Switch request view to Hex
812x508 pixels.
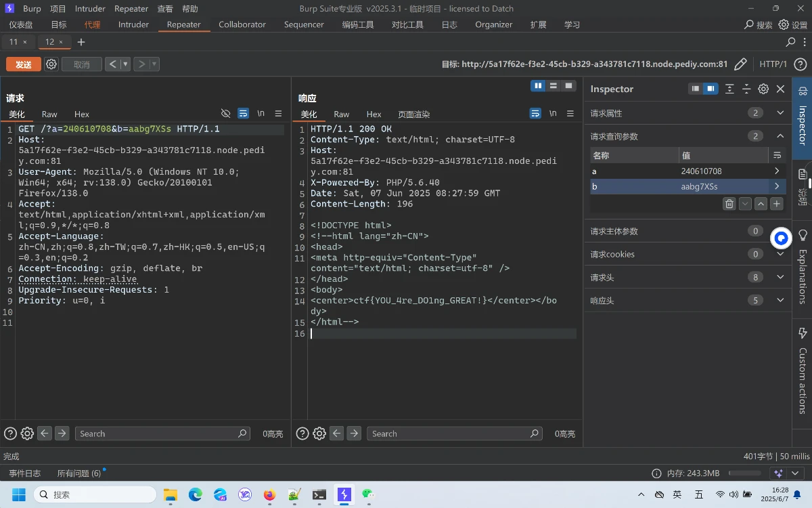point(82,114)
